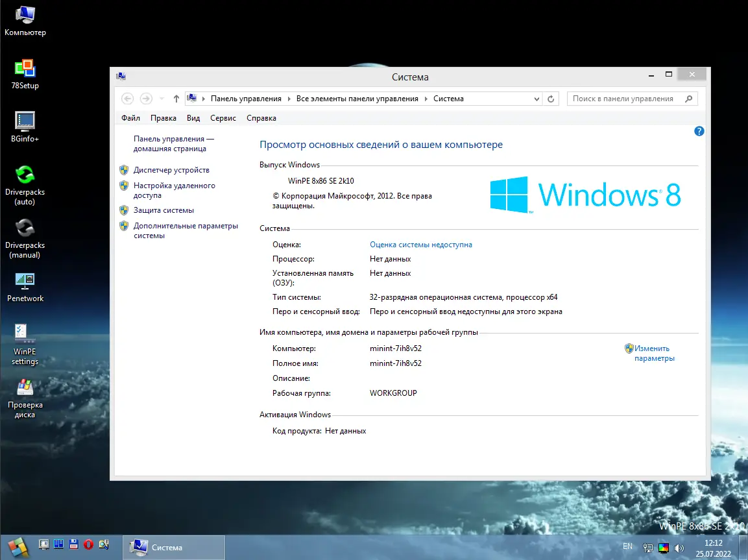The image size is (748, 560).
Task: Click Оценка системы недоступна link
Action: (421, 244)
